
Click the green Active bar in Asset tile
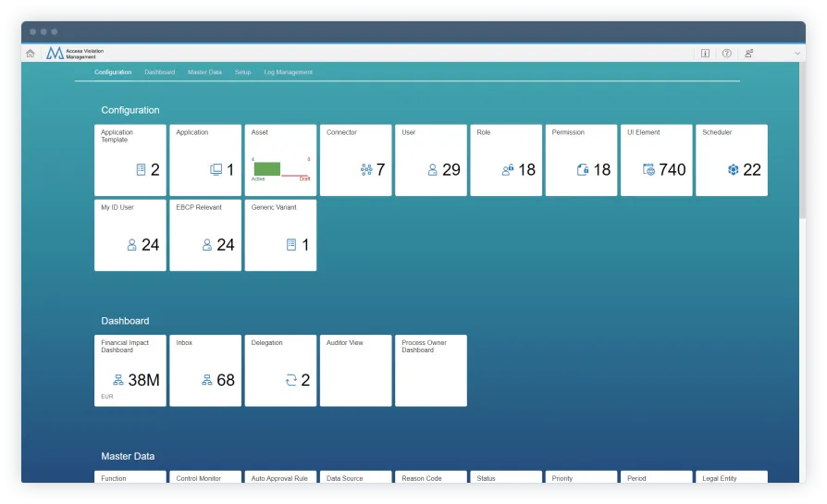pos(266,168)
